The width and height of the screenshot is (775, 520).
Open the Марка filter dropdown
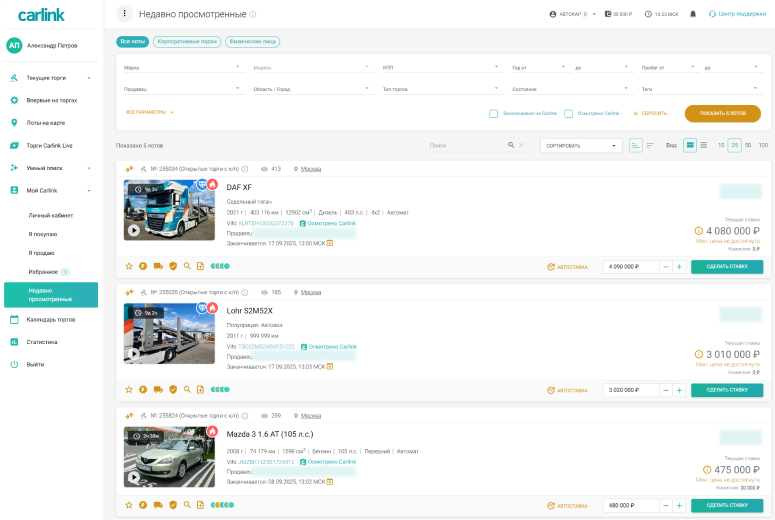(x=181, y=68)
